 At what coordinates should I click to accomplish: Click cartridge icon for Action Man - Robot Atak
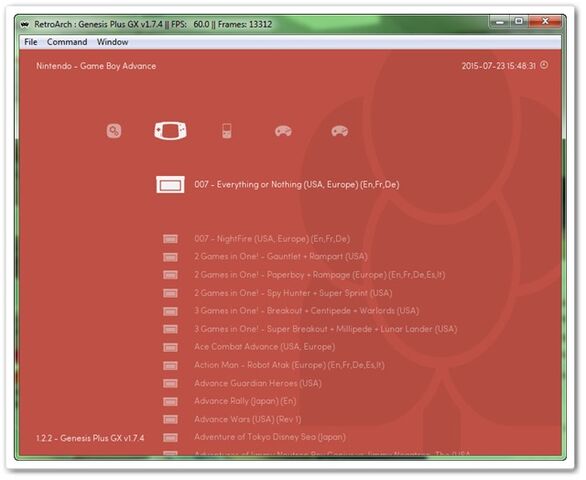[170, 365]
